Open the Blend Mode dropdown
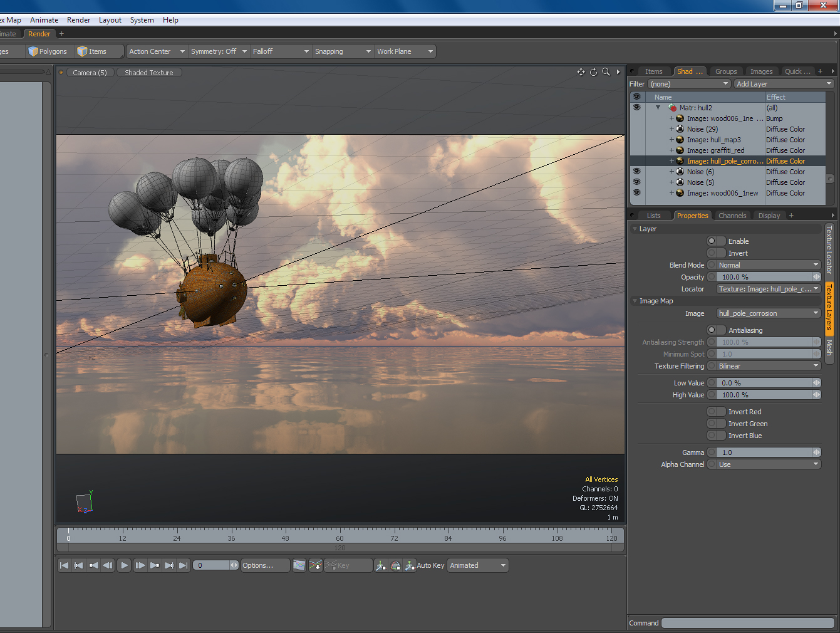This screenshot has height=633, width=840. pos(768,265)
